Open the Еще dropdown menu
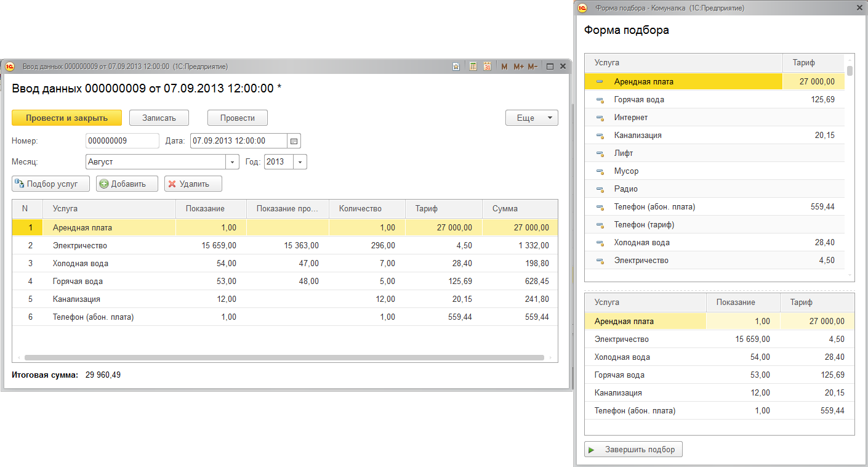Screen dimensions: 868x467 (532, 118)
